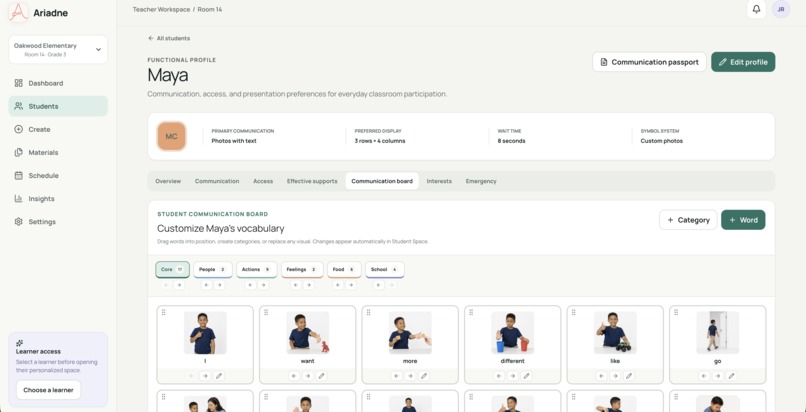The height and width of the screenshot is (412, 806).
Task: Move Actions category left
Action: tap(250, 285)
